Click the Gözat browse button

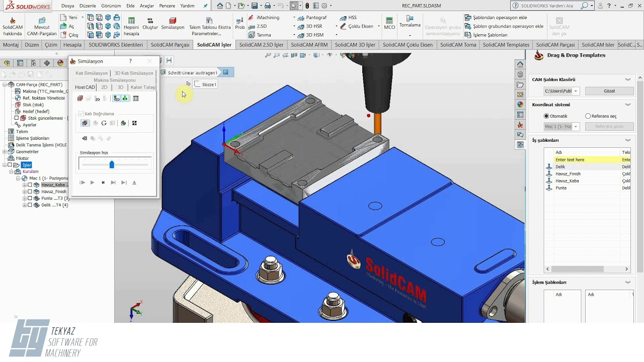click(x=609, y=91)
